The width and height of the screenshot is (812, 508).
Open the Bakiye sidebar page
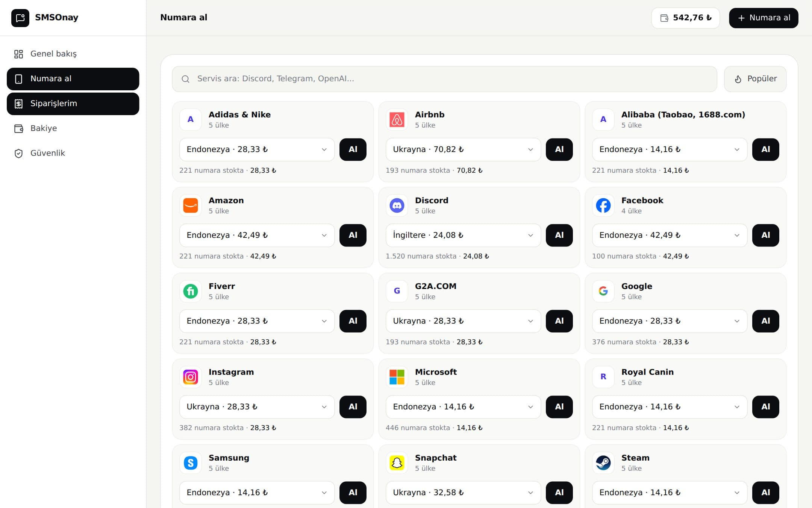[73, 129]
